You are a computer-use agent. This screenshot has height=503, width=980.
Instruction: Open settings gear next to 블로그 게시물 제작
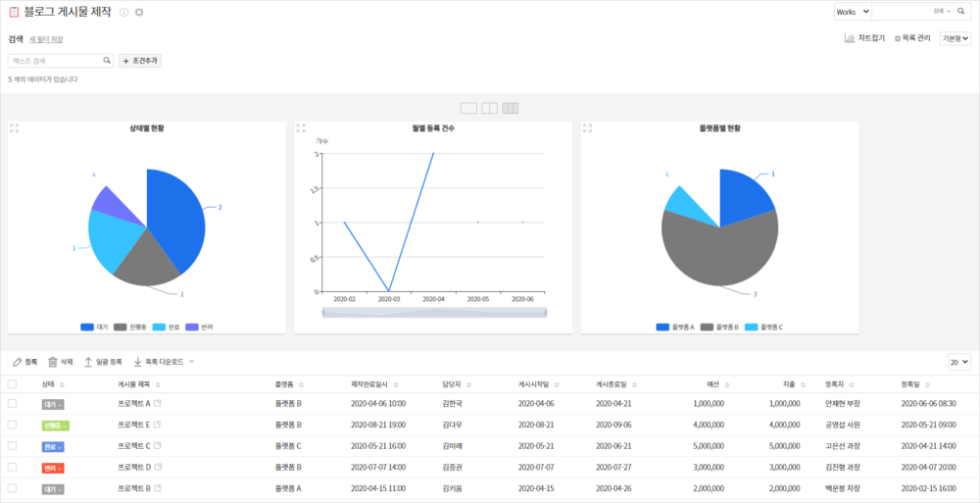pos(139,12)
